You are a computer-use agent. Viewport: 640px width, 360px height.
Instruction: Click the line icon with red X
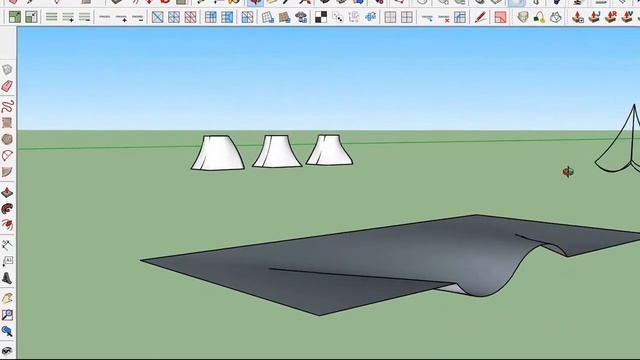tap(444, 18)
